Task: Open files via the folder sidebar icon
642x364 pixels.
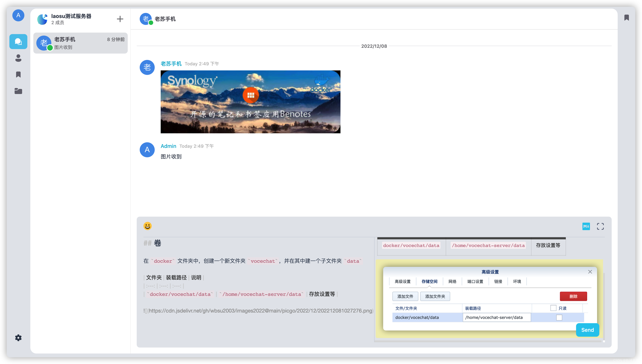Action: pos(18,91)
